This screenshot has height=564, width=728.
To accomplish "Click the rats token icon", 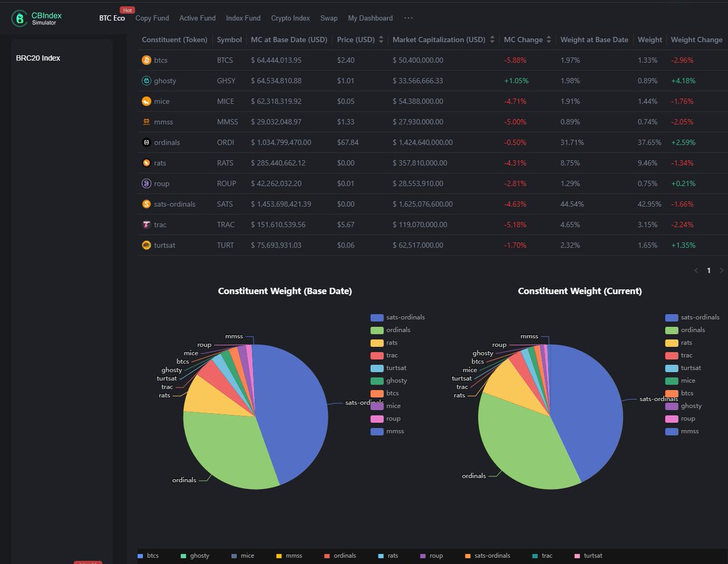I will (146, 163).
